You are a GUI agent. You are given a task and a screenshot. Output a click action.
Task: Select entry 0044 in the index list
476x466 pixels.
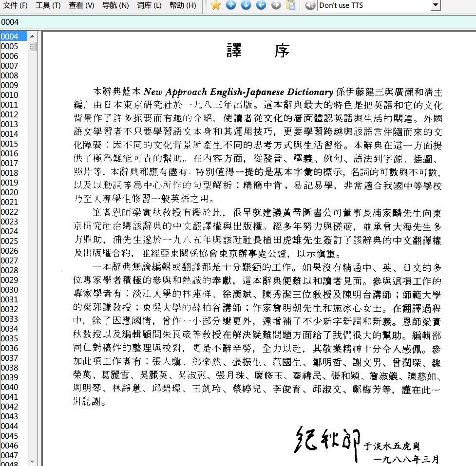coord(14,426)
